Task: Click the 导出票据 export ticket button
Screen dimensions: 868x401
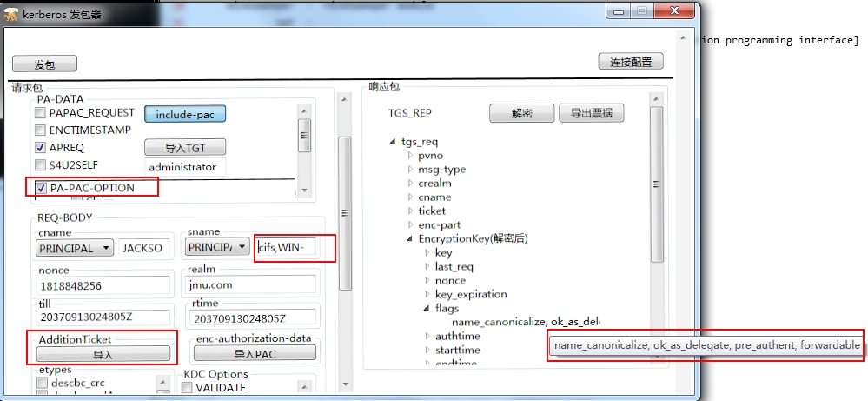Action: coord(596,113)
